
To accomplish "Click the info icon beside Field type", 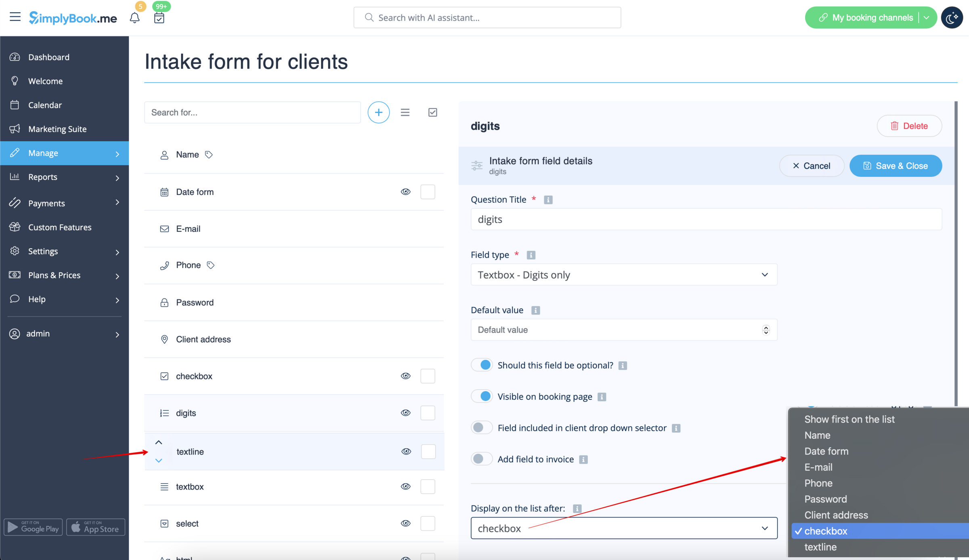I will [x=531, y=255].
